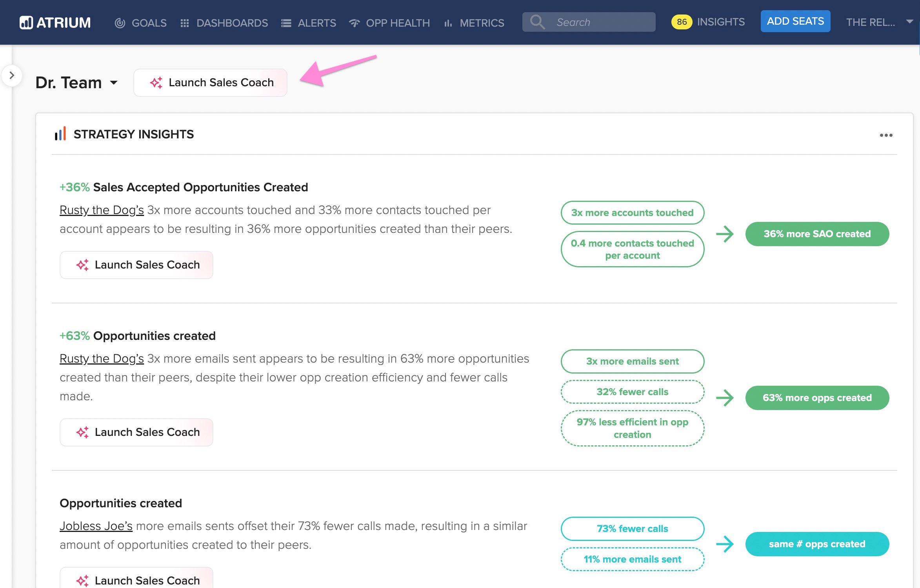Click 97% less efficient in opp creation pill
This screenshot has height=588, width=920.
click(x=632, y=428)
